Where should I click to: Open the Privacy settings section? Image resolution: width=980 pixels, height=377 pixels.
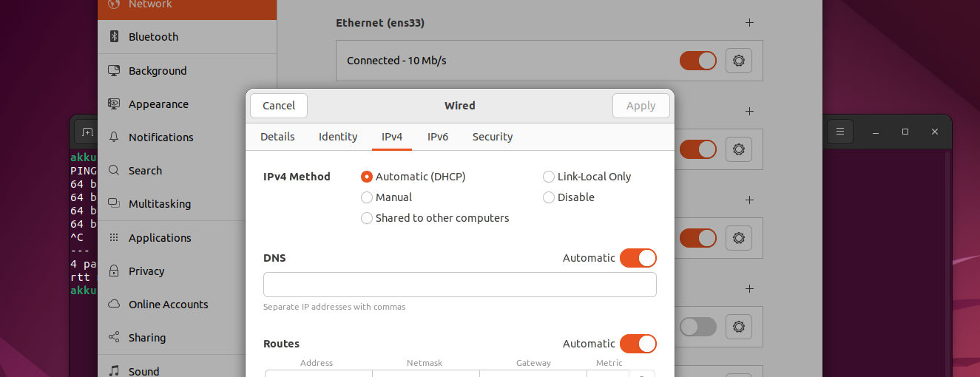pyautogui.click(x=146, y=271)
